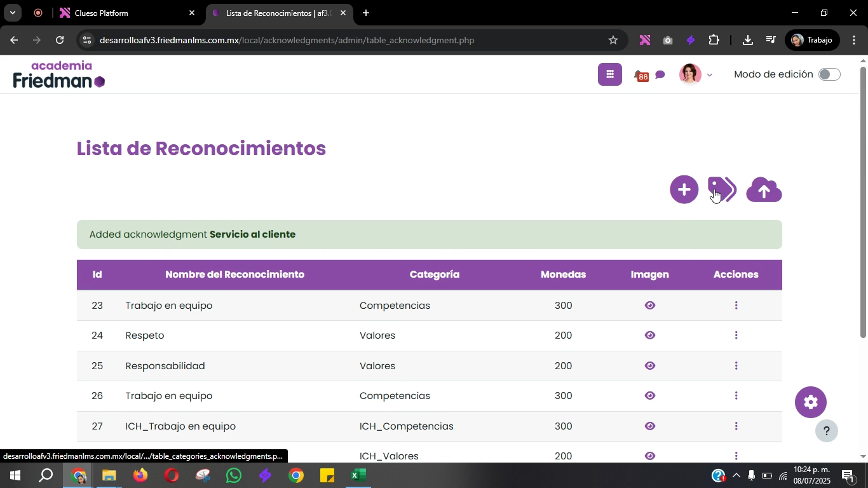Expand the user profile dropdown arrow
Image resolution: width=868 pixels, height=488 pixels.
click(x=710, y=75)
